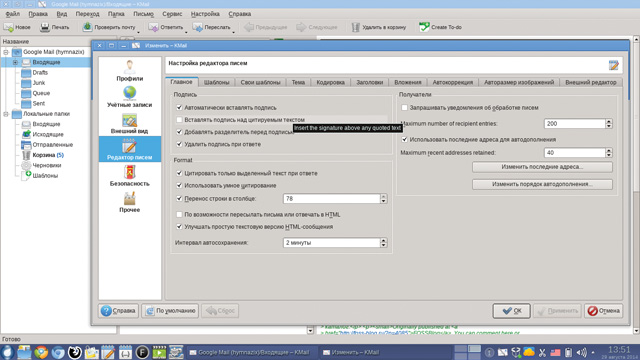The image size is (640, 360).
Task: Open the Безопасность section
Action: pos(129,176)
